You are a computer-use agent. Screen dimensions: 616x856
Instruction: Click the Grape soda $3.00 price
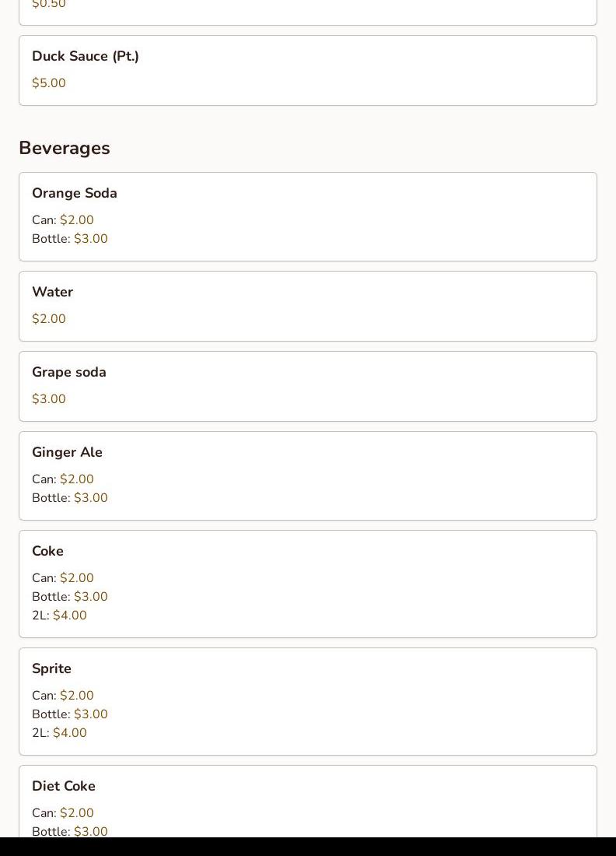coord(49,399)
